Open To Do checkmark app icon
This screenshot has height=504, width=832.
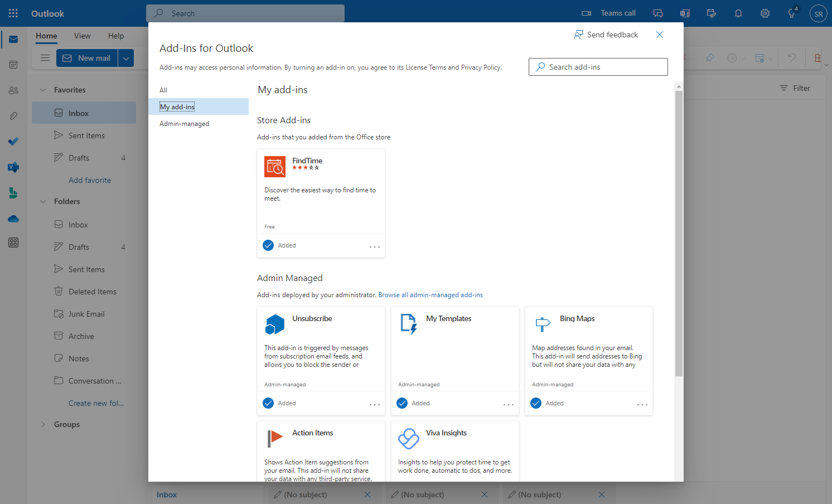click(x=13, y=142)
